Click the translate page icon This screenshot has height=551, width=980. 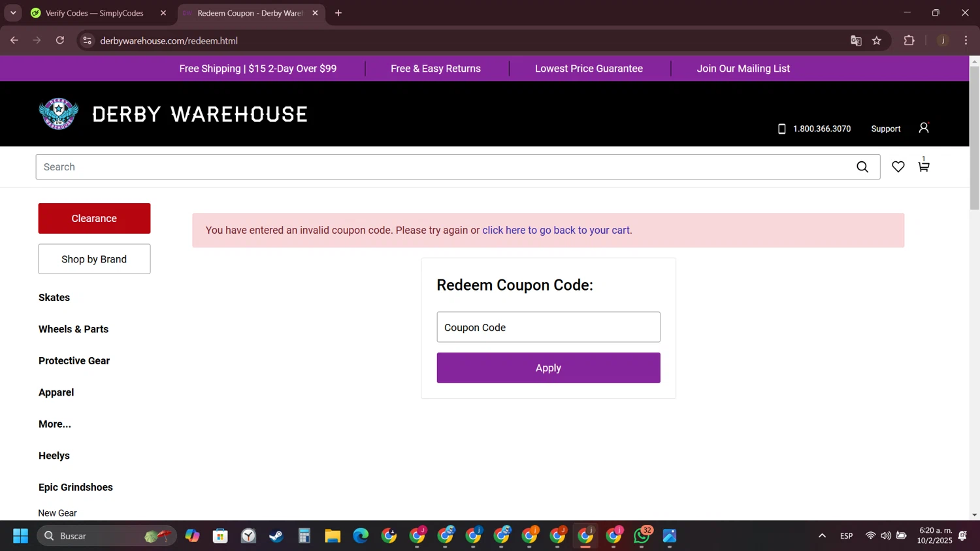856,40
